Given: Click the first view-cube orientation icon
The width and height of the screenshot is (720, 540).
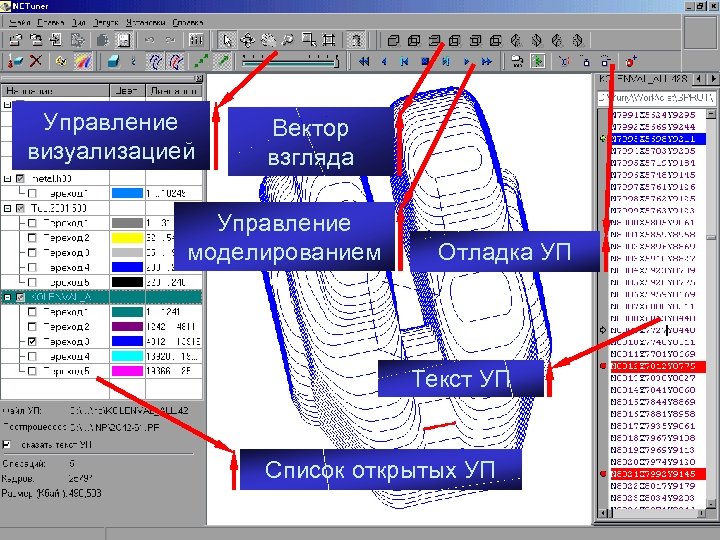Looking at the screenshot, I should click(x=393, y=41).
